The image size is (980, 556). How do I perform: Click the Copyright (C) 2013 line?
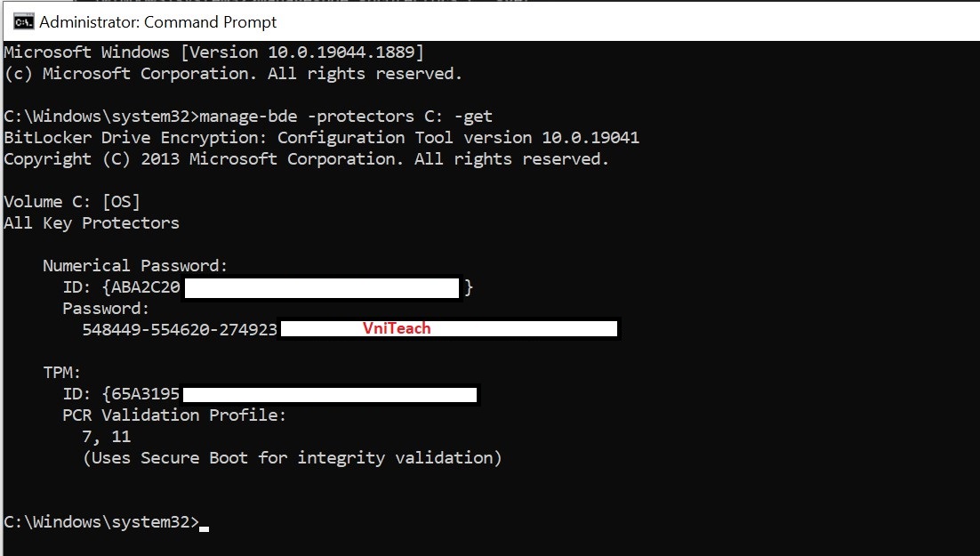click(x=307, y=159)
